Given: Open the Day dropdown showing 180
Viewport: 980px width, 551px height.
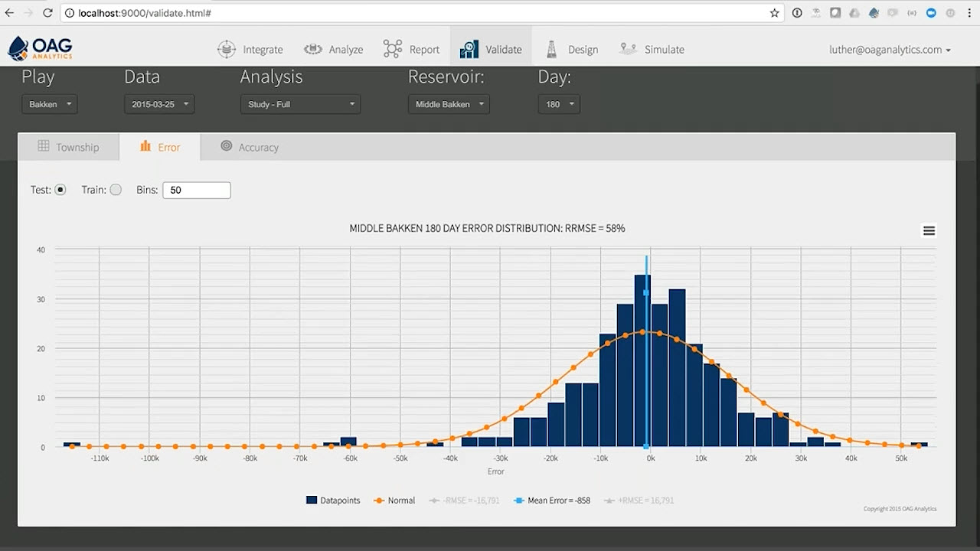Looking at the screenshot, I should tap(559, 104).
